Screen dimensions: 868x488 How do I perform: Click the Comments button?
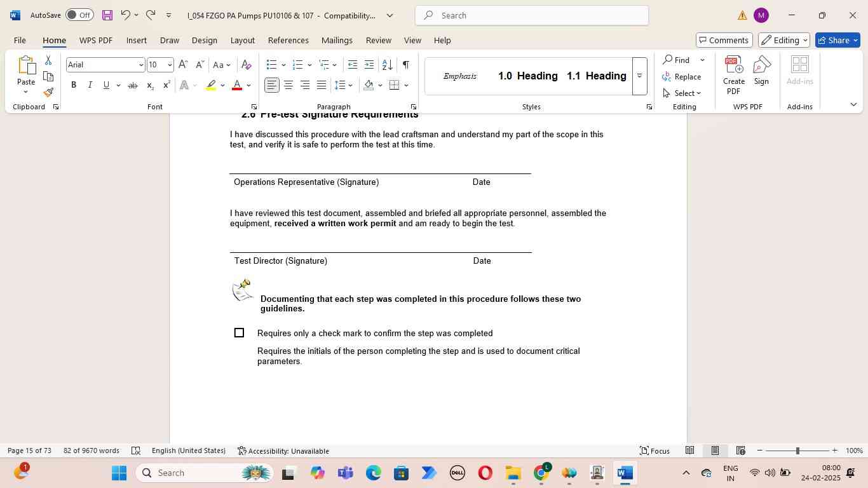pyautogui.click(x=724, y=40)
